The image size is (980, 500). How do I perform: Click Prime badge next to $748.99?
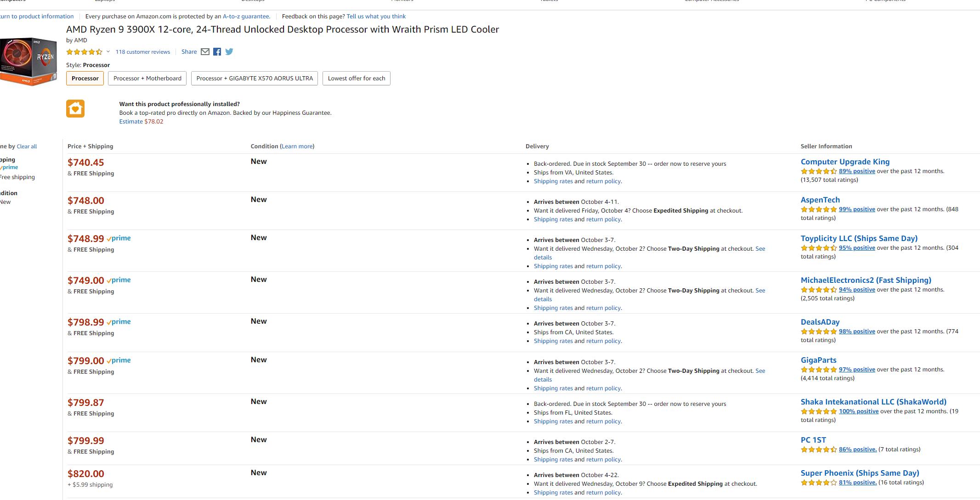(119, 238)
